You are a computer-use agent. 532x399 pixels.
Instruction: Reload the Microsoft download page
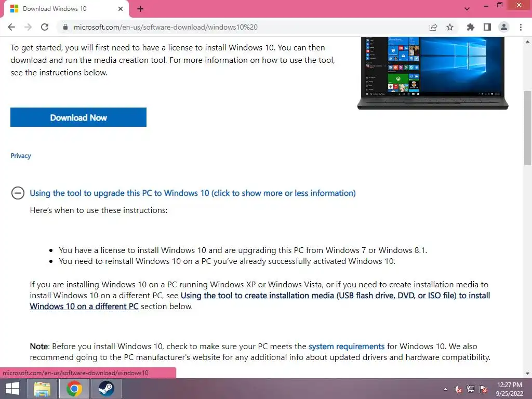[x=45, y=27]
